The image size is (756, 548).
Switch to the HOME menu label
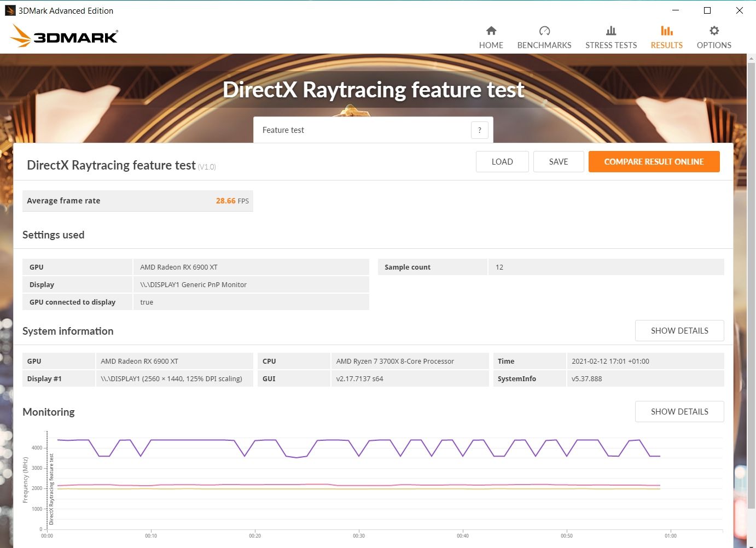[x=491, y=45]
